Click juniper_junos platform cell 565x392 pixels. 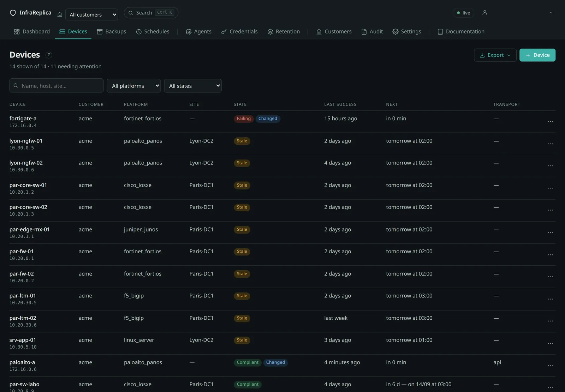pos(141,229)
